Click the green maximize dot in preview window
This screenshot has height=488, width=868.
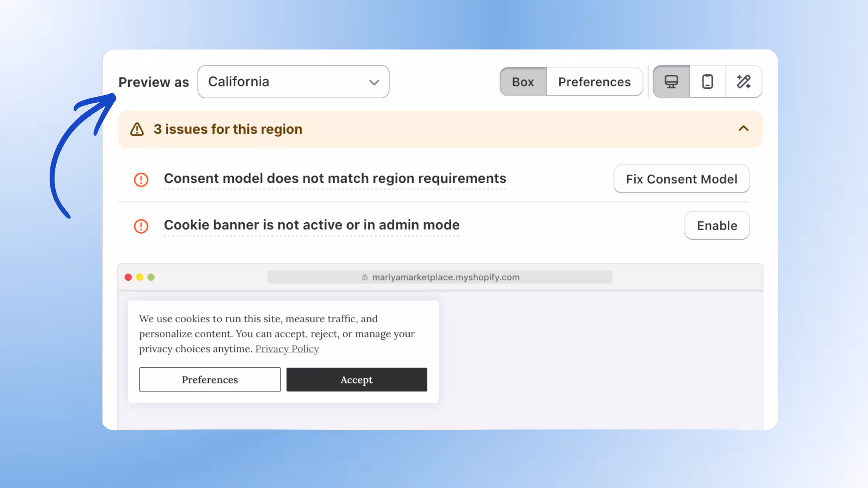(151, 277)
